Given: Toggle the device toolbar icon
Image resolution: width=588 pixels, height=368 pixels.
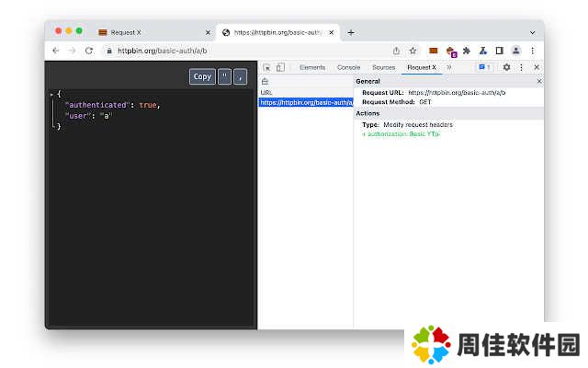Looking at the screenshot, I should coord(280,67).
